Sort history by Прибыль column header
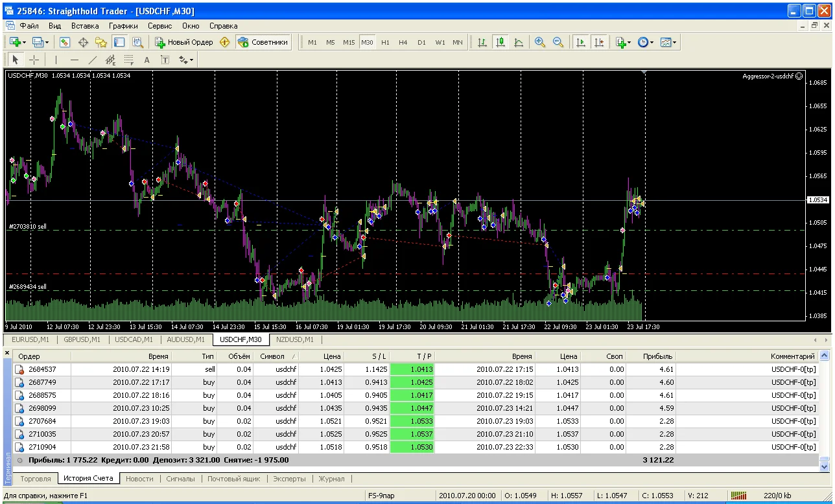This screenshot has width=835, height=504. point(657,356)
